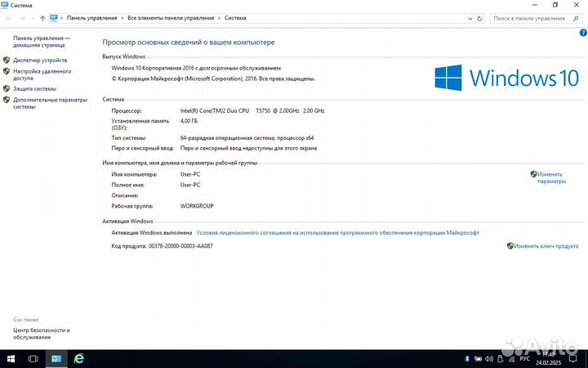Image resolution: width=588 pixels, height=368 pixels.
Task: Select User-PC next to Полное имя
Action: point(190,185)
